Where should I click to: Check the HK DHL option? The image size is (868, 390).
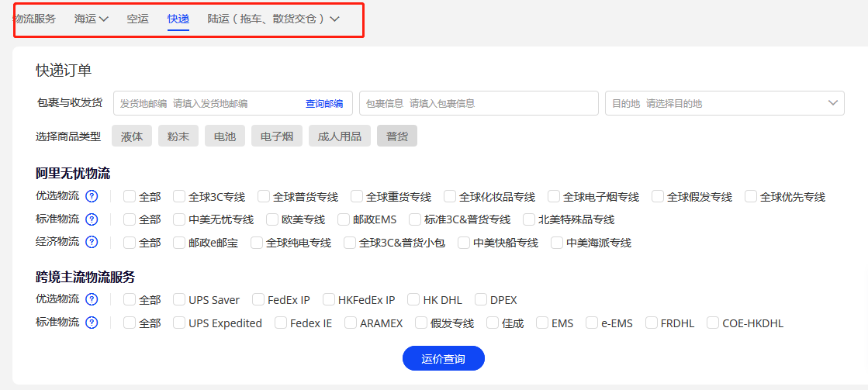(x=413, y=300)
